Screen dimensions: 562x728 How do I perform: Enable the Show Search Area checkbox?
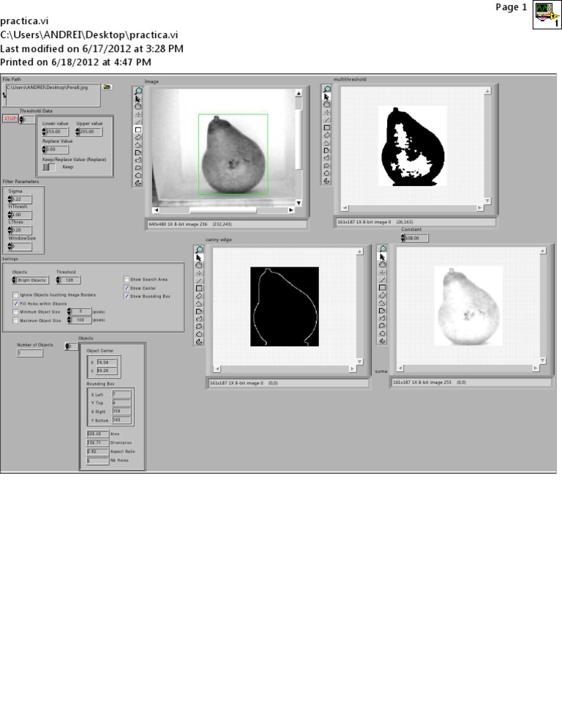(x=126, y=279)
